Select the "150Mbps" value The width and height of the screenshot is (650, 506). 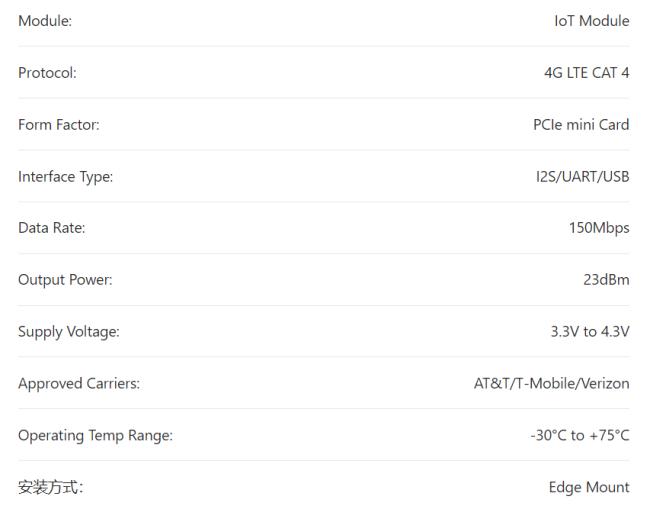click(599, 228)
